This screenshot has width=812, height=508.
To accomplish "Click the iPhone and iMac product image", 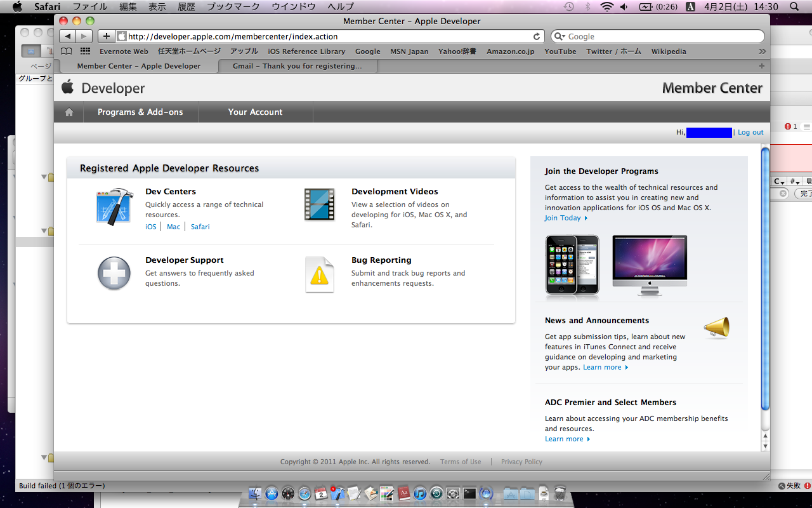I will click(x=616, y=267).
